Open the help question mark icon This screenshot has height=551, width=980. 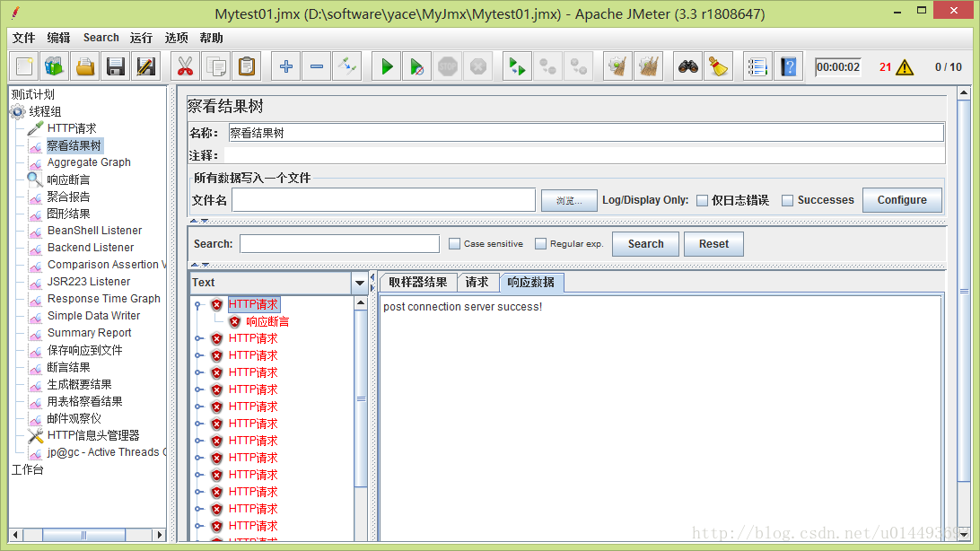(x=788, y=66)
